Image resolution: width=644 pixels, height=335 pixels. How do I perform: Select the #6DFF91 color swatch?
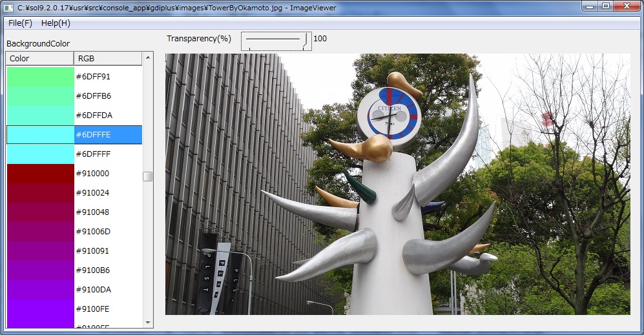(40, 76)
